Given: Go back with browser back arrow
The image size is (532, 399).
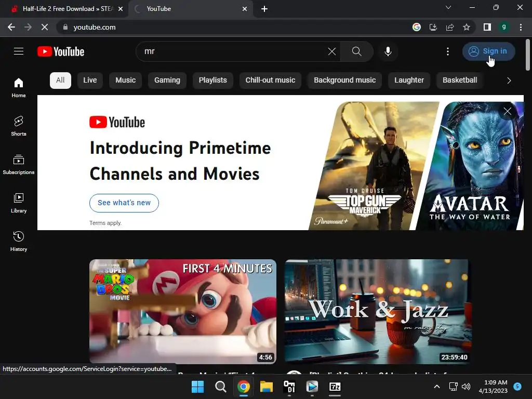Looking at the screenshot, I should 11,27.
